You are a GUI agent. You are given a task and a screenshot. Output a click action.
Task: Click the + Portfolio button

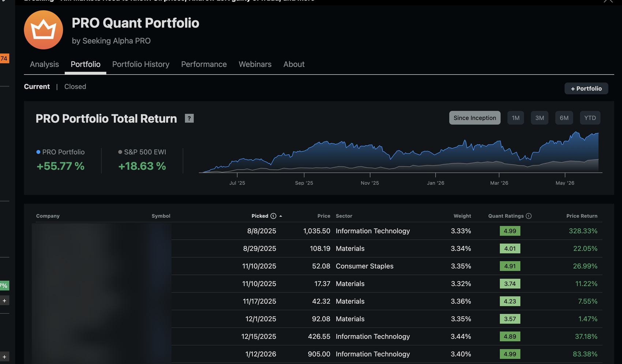coord(586,89)
